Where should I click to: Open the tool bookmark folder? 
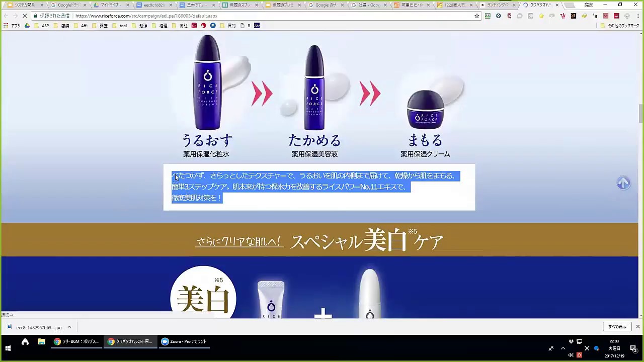[120, 26]
